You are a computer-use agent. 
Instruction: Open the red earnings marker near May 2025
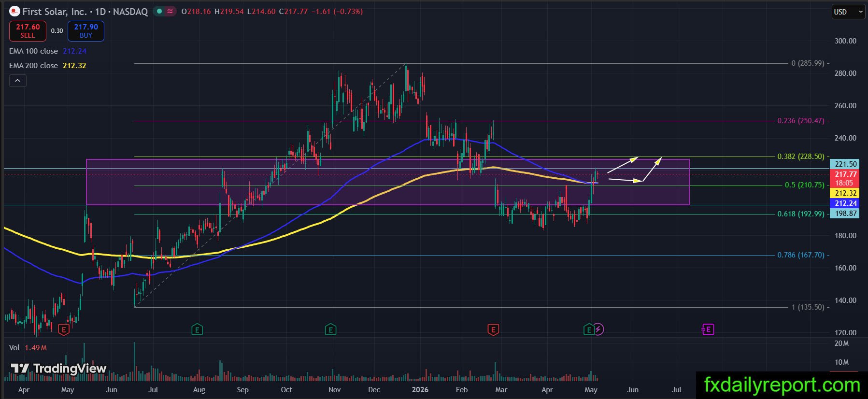[x=63, y=330]
